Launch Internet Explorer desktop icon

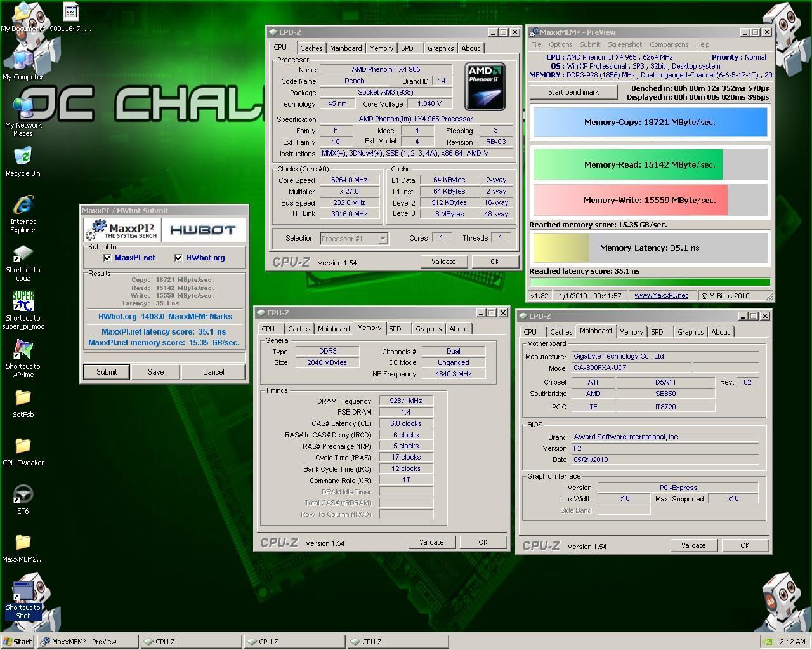[23, 214]
